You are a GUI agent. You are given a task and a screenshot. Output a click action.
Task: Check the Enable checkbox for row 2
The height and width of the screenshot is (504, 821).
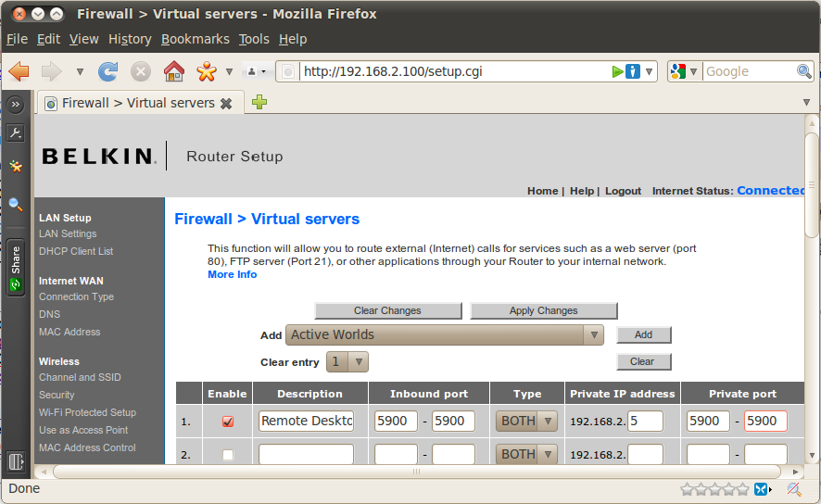tap(227, 455)
